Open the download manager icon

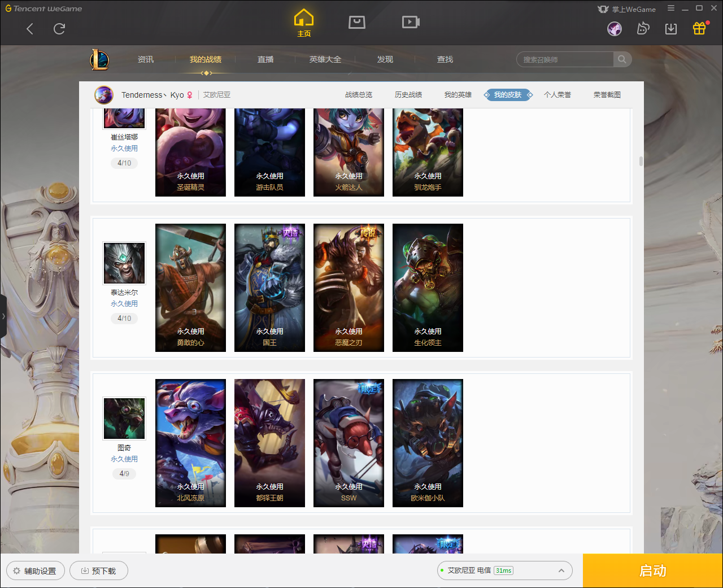[671, 29]
